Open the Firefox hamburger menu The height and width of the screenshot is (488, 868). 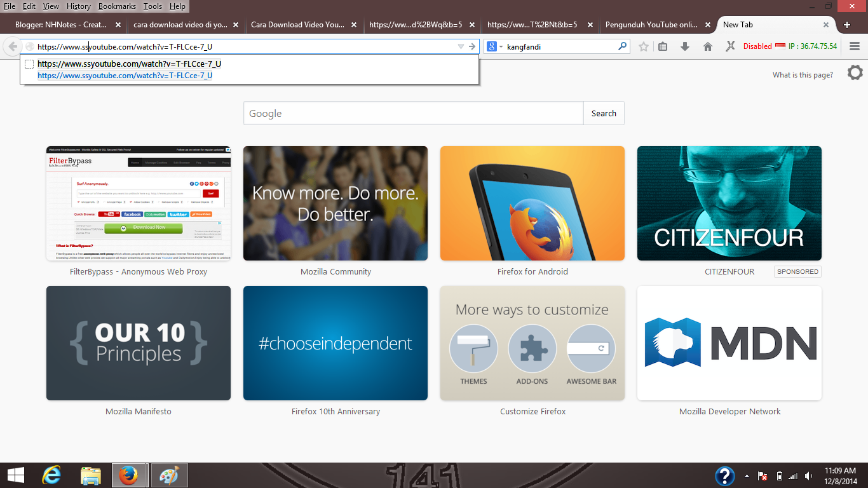click(855, 46)
